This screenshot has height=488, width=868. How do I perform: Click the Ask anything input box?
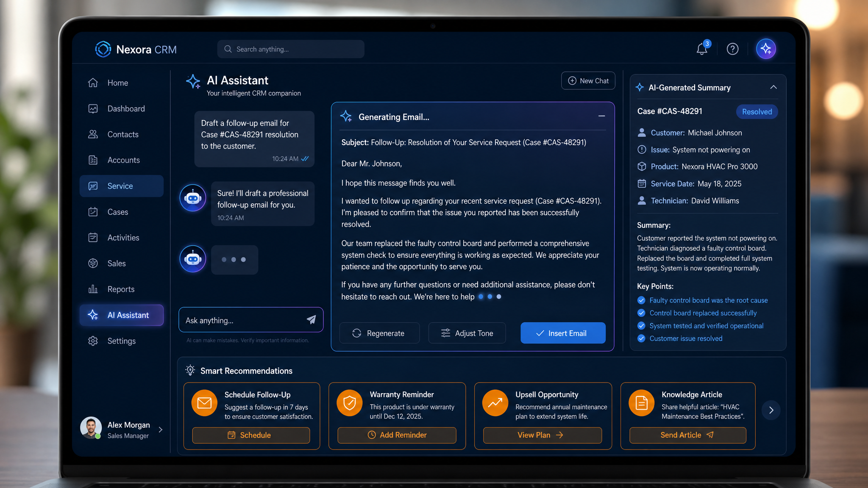[251, 320]
